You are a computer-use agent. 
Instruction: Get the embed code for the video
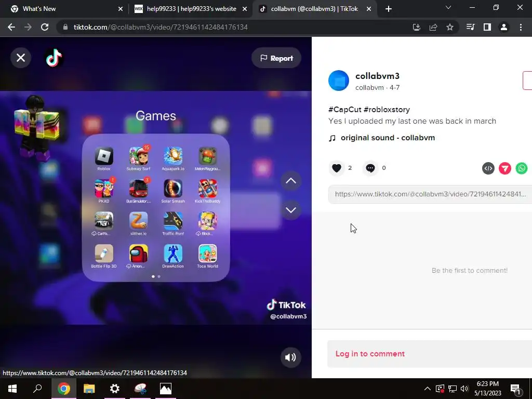pyautogui.click(x=488, y=168)
